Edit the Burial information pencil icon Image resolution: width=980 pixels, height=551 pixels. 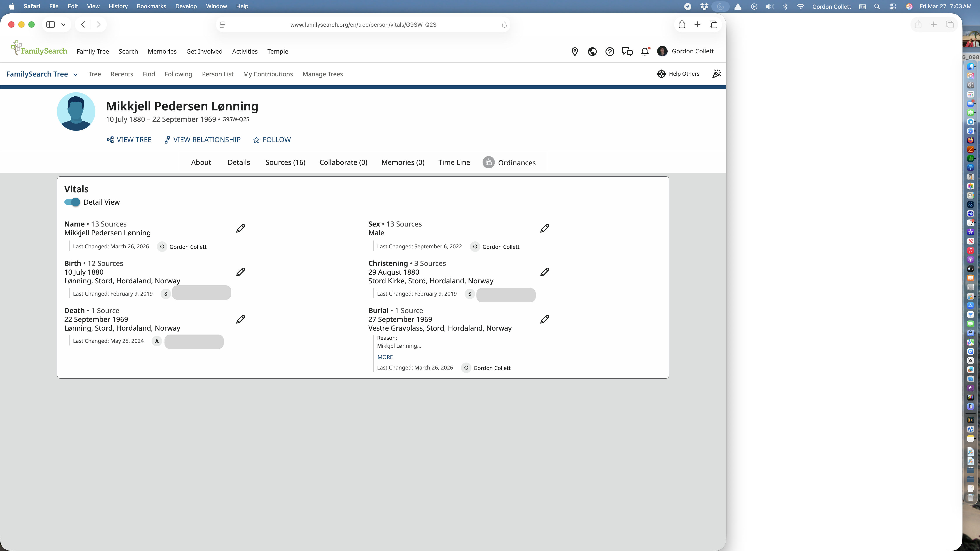pos(544,319)
